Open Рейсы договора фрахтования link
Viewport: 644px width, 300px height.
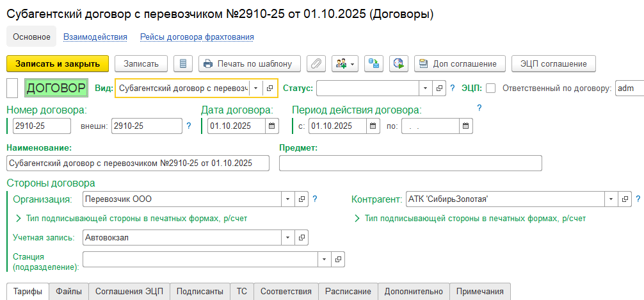point(197,37)
